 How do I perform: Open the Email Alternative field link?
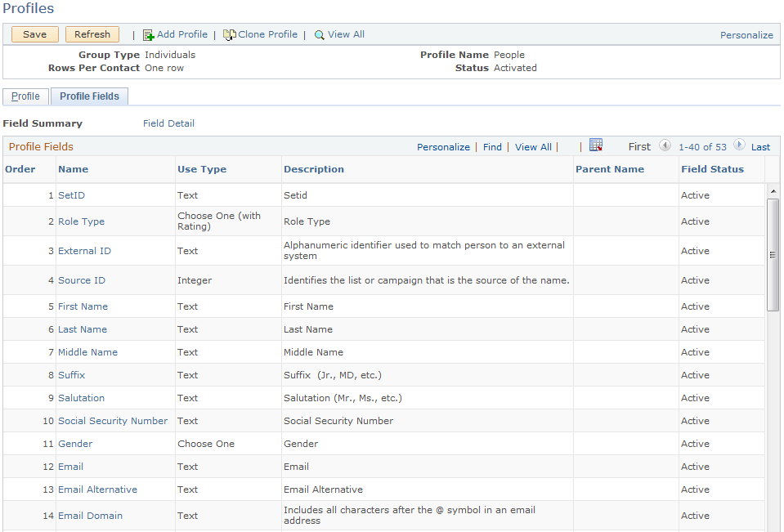97,490
